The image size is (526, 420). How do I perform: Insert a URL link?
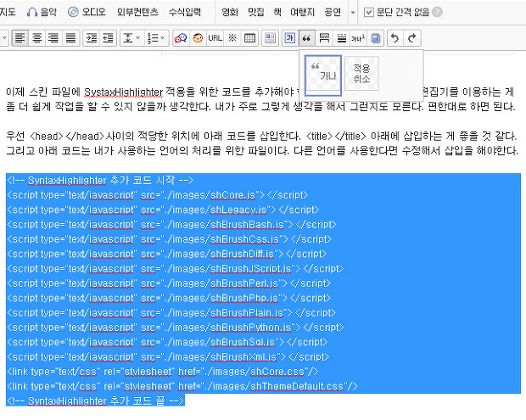click(215, 38)
